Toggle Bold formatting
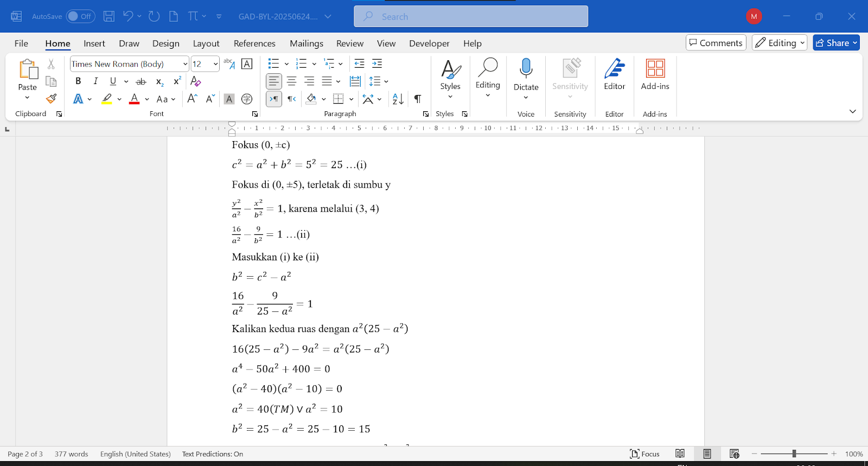The height and width of the screenshot is (466, 868). pos(78,81)
